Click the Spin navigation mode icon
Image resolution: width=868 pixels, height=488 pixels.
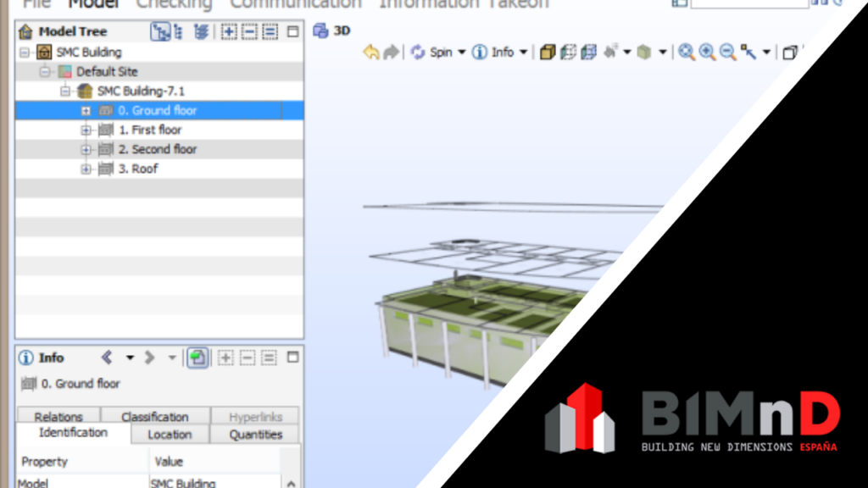pos(417,53)
